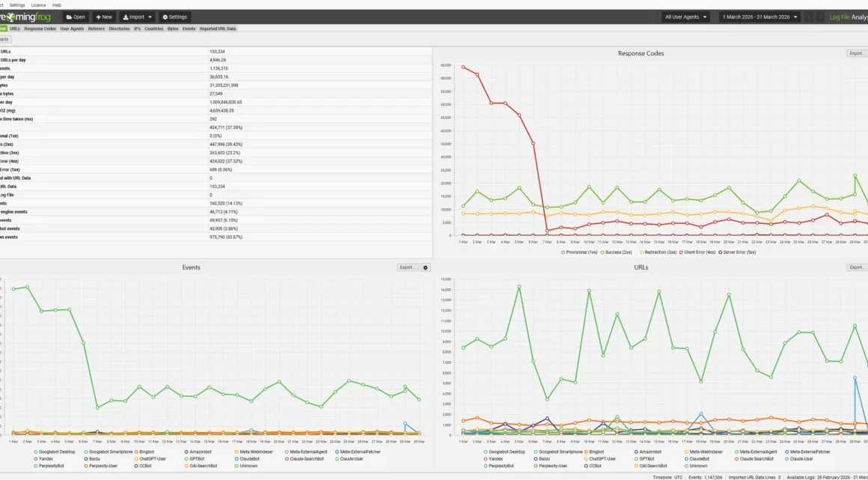Select Bingbot legend in Events chart
This screenshot has width=868, height=480.
click(144, 452)
